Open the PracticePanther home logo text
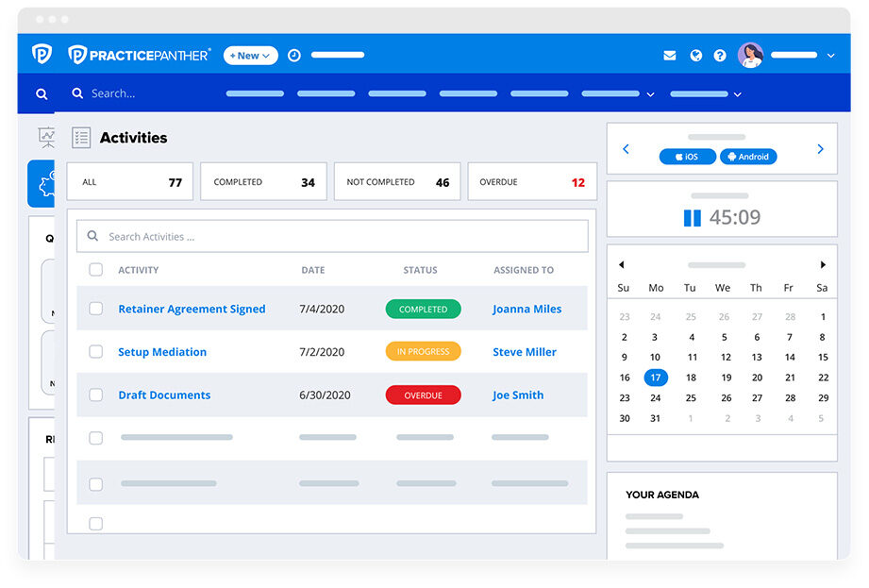This screenshot has height=588, width=869. tap(139, 55)
